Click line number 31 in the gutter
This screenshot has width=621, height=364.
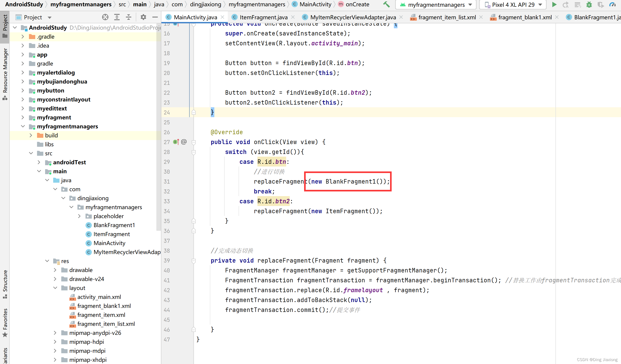[167, 182]
